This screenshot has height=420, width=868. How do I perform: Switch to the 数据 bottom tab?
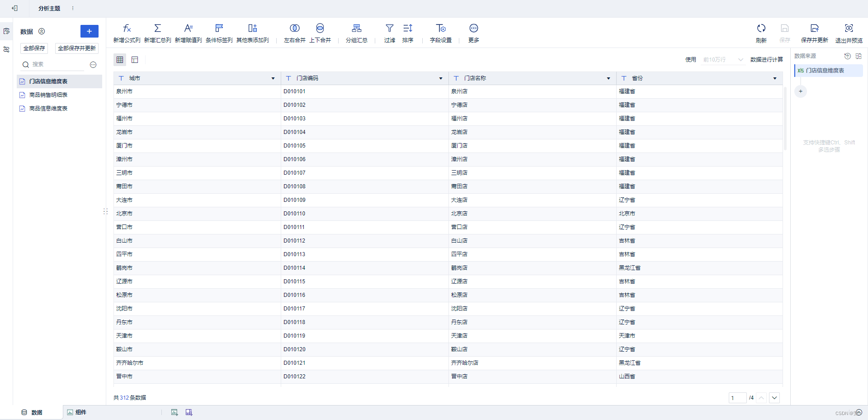(x=32, y=412)
